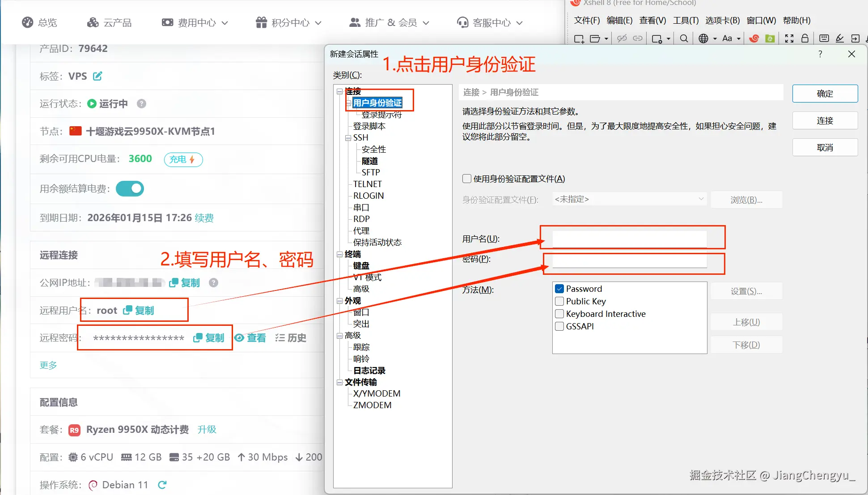Click the fullscreen toolbar icon
Viewport: 868px width, 495px height.
click(789, 39)
